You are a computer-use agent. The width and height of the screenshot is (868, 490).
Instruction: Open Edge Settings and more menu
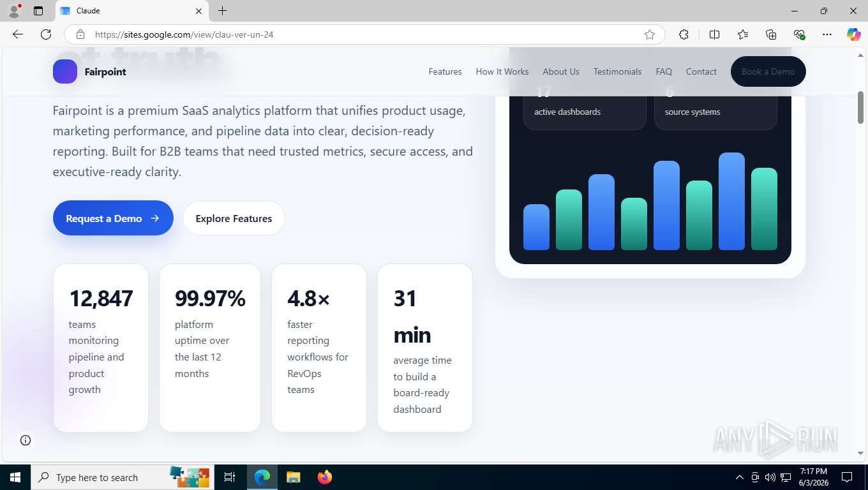(x=827, y=34)
